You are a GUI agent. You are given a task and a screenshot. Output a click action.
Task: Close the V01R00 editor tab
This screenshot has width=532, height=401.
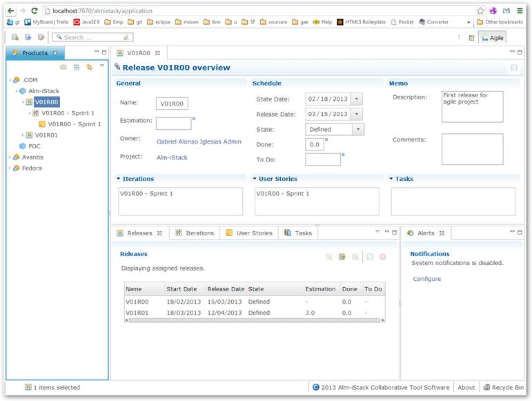point(157,53)
